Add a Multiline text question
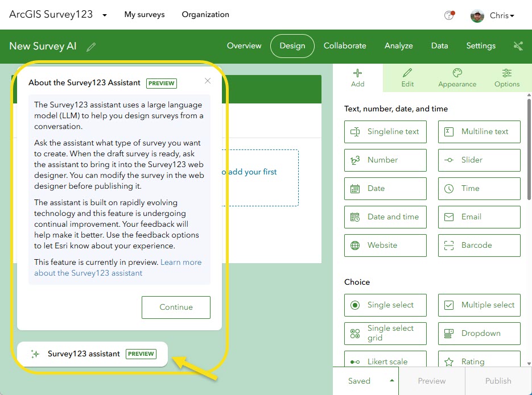The height and width of the screenshot is (395, 532). 479,132
